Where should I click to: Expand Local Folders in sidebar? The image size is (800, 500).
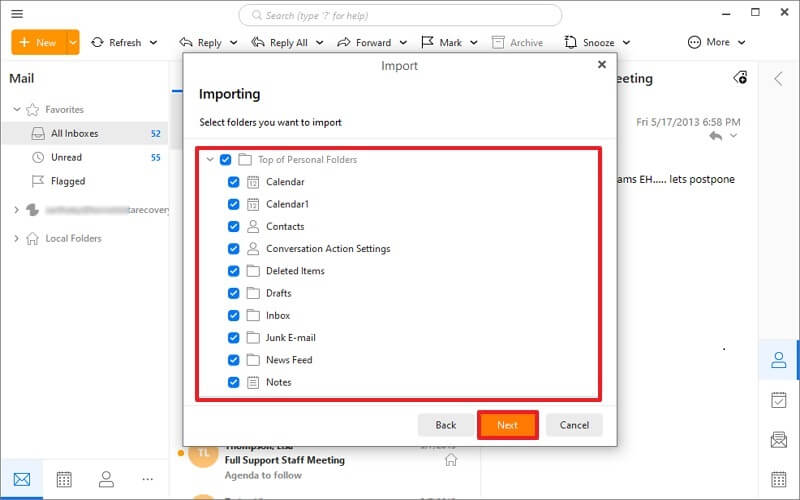pyautogui.click(x=16, y=238)
